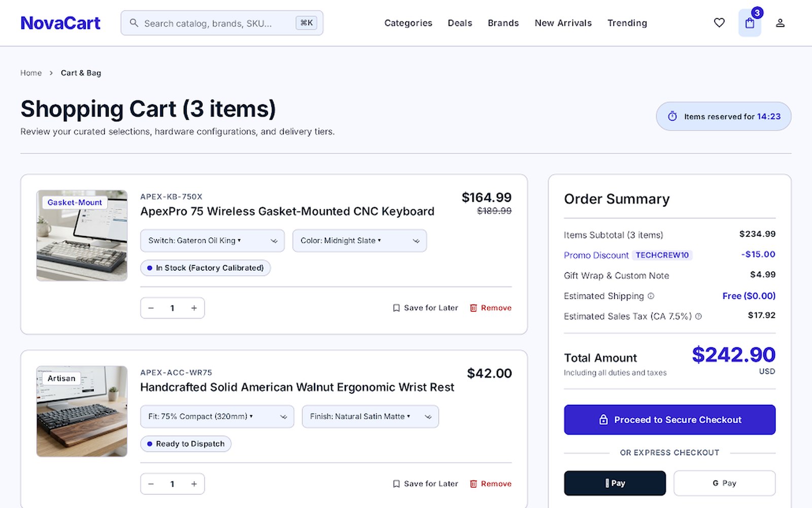Image resolution: width=812 pixels, height=508 pixels.
Task: Open the Handcrafted Walnut Wrist Rest title
Action: [297, 387]
